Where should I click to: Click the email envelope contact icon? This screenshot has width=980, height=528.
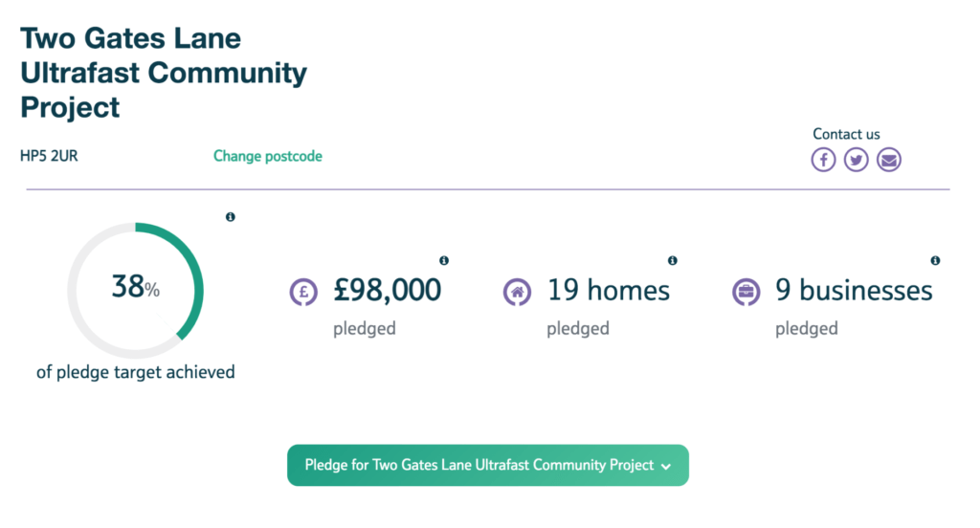click(889, 160)
